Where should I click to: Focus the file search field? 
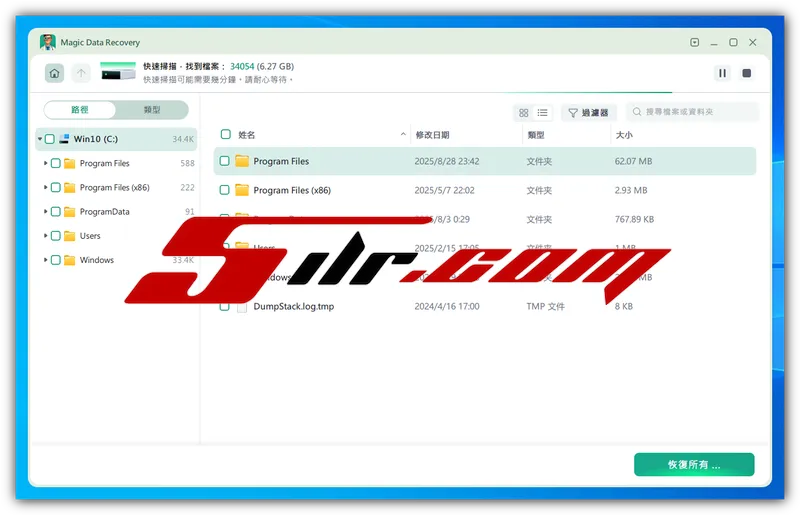pyautogui.click(x=692, y=112)
